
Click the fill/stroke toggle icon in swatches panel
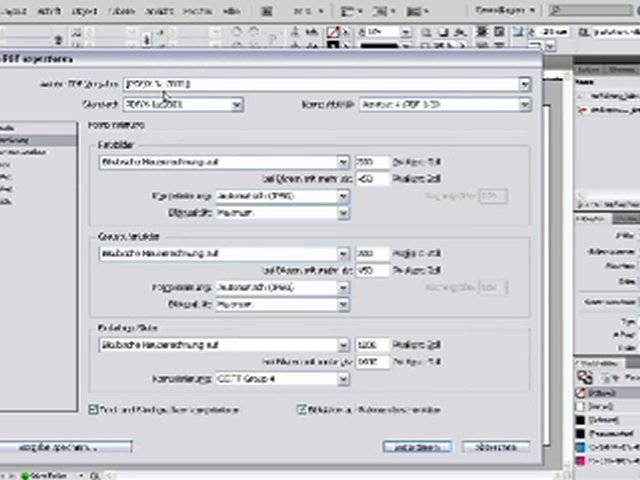pos(586,378)
